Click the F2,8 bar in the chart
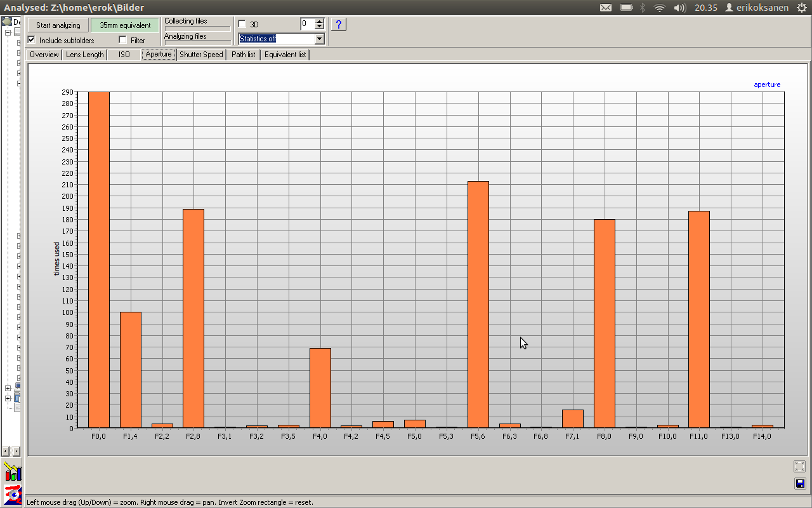This screenshot has width=812, height=508. click(193, 318)
